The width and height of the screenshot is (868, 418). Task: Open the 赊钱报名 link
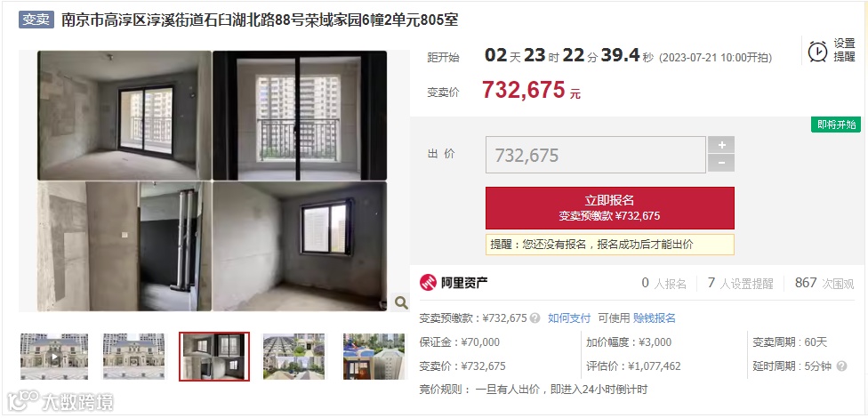(x=655, y=318)
